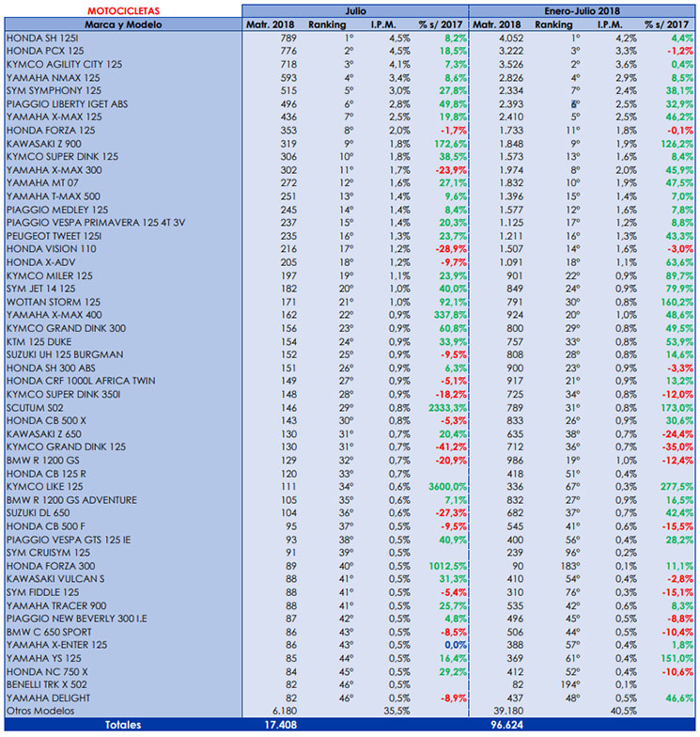
Task: Click the SCUTUM S02 model cell
Action: click(35, 408)
